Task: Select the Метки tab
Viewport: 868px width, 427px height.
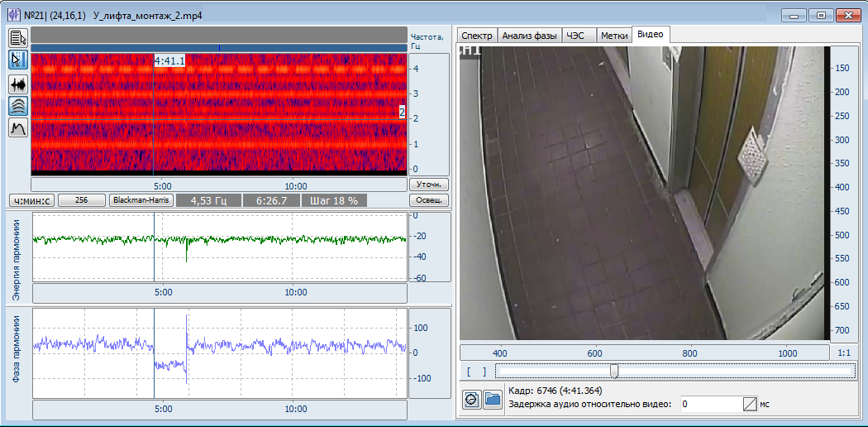Action: tap(613, 35)
